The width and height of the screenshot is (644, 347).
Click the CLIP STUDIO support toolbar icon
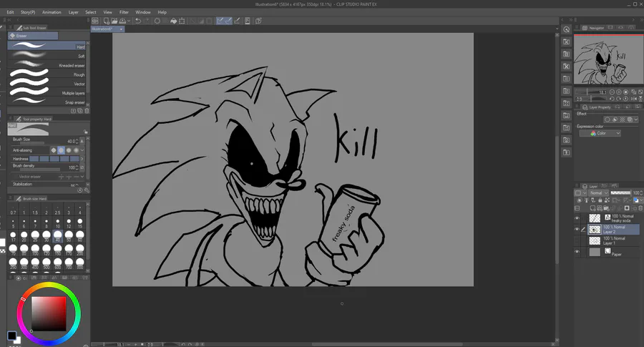pos(258,21)
